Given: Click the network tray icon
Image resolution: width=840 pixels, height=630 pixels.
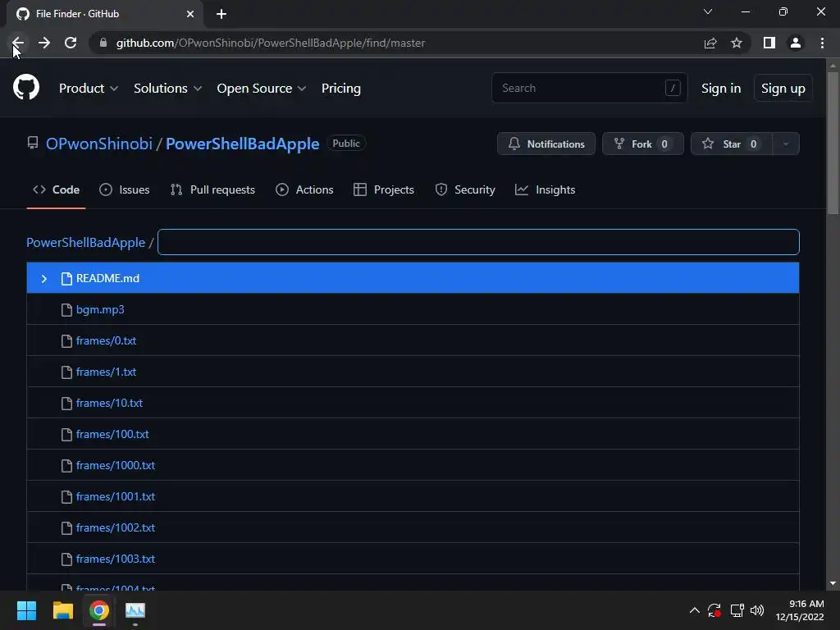Looking at the screenshot, I should pyautogui.click(x=737, y=610).
